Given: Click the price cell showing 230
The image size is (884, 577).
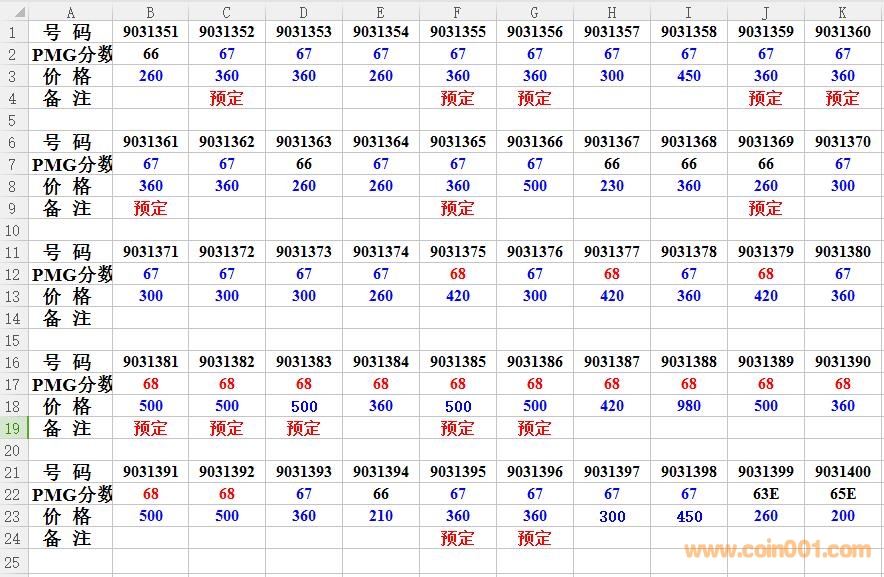Looking at the screenshot, I should [x=611, y=186].
